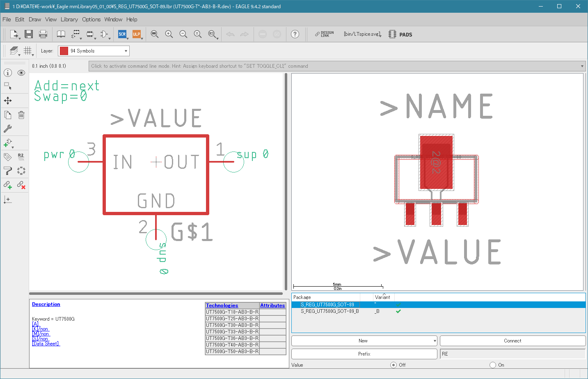Open the Options menu
This screenshot has width=588, height=379.
91,19
